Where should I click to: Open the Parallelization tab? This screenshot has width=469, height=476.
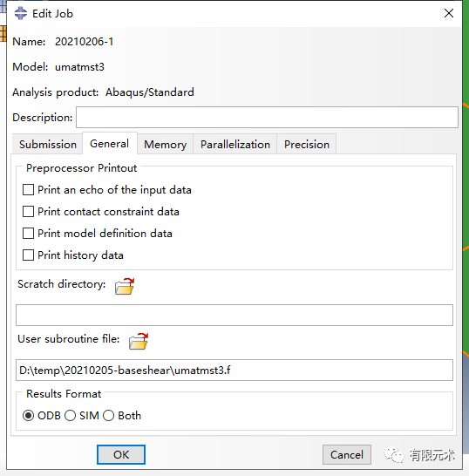pos(235,144)
